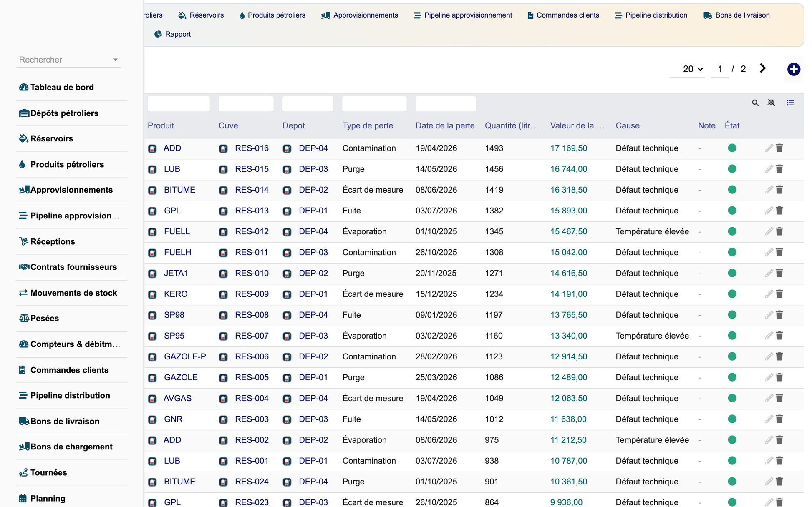Click the Contrats fournisseurs handshake icon

(x=24, y=267)
